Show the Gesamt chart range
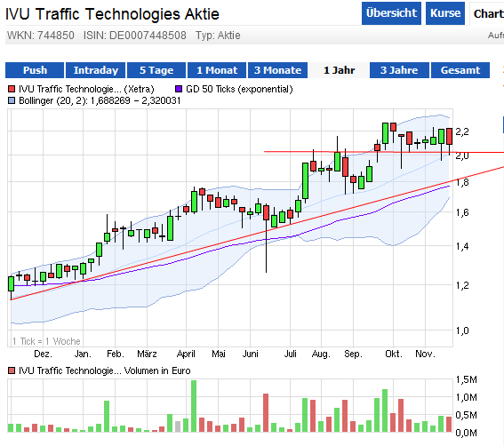The image size is (504, 446). 460,70
